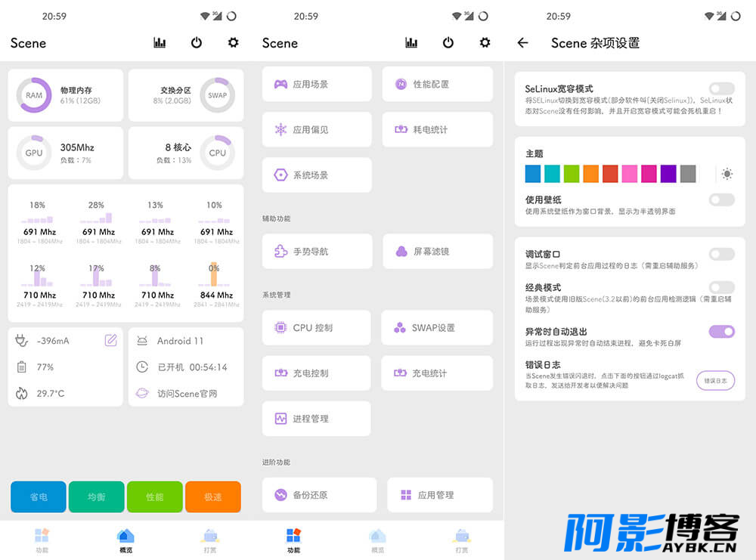Open SWAP设置 tile
Viewport: 756px width, 560px height.
coord(437,328)
